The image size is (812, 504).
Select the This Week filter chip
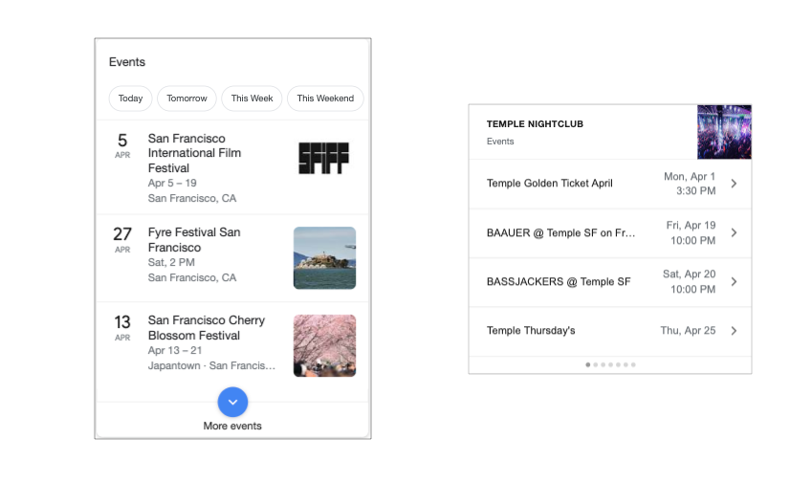tap(252, 99)
